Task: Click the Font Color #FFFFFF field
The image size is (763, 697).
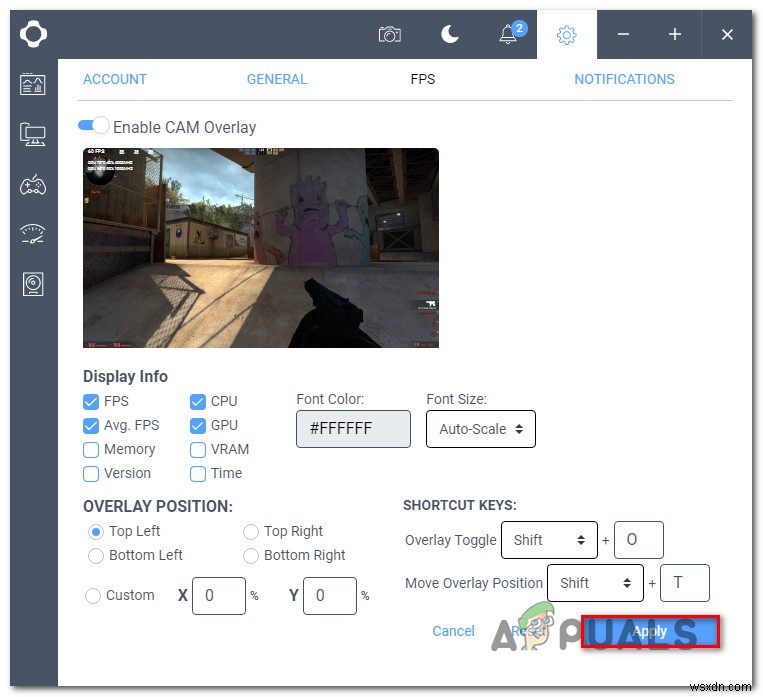Action: 353,429
